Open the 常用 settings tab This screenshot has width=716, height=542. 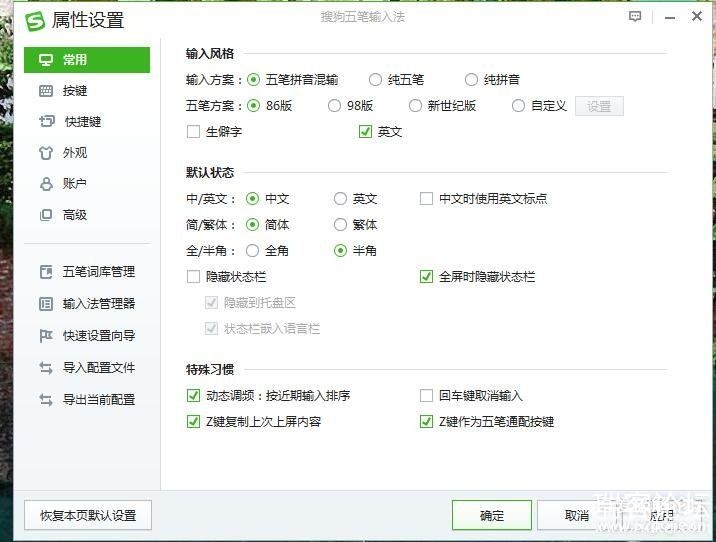click(x=87, y=60)
